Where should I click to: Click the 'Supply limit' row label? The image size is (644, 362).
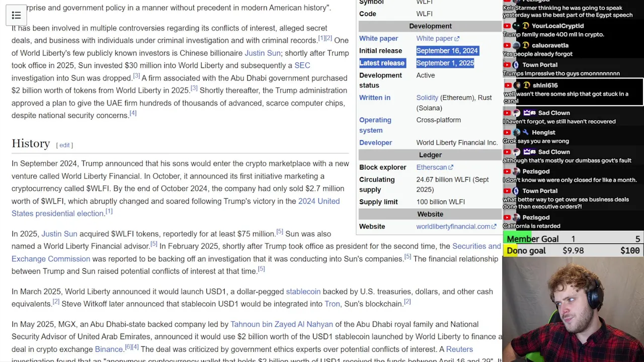pos(378,202)
